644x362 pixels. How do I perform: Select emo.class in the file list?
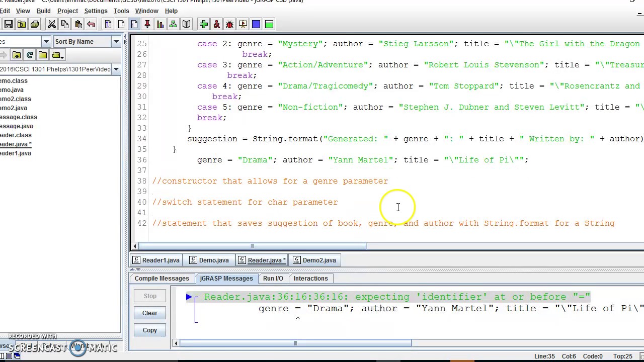(x=14, y=81)
